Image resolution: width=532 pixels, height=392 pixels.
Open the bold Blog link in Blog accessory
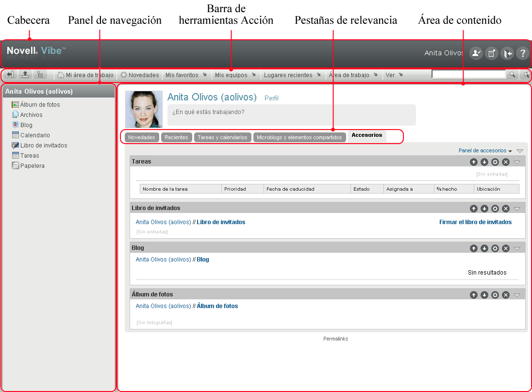point(203,260)
